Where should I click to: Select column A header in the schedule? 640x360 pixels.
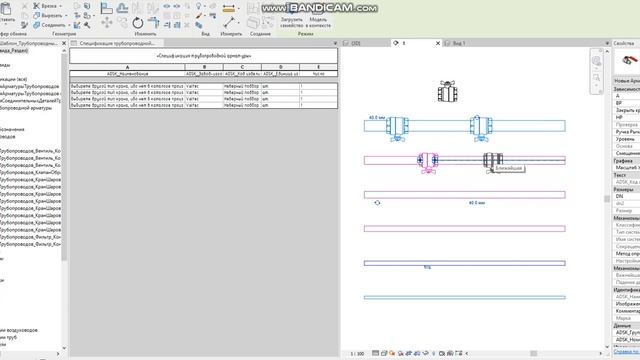(127, 67)
